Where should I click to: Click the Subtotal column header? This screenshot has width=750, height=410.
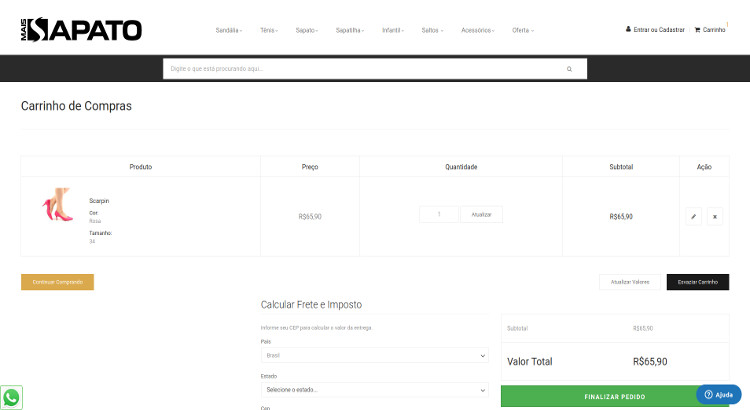(x=621, y=167)
